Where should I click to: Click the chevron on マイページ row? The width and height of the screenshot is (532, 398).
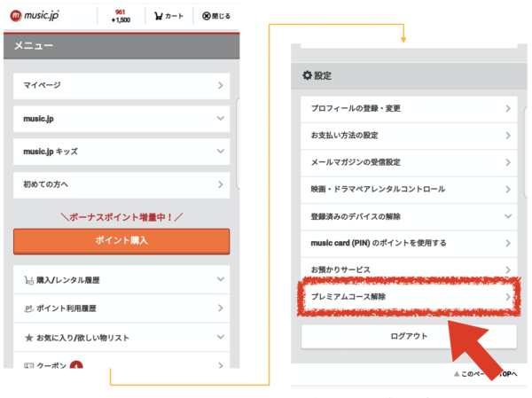pos(221,85)
